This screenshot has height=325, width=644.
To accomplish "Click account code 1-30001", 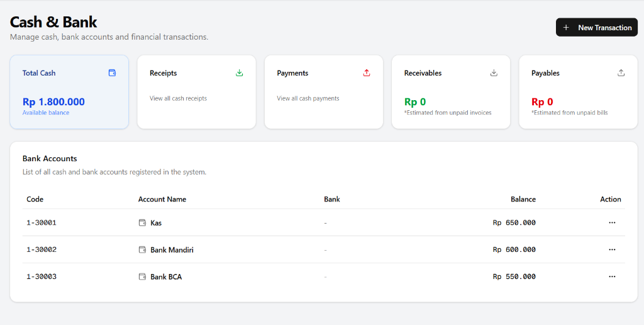I will click(x=42, y=222).
